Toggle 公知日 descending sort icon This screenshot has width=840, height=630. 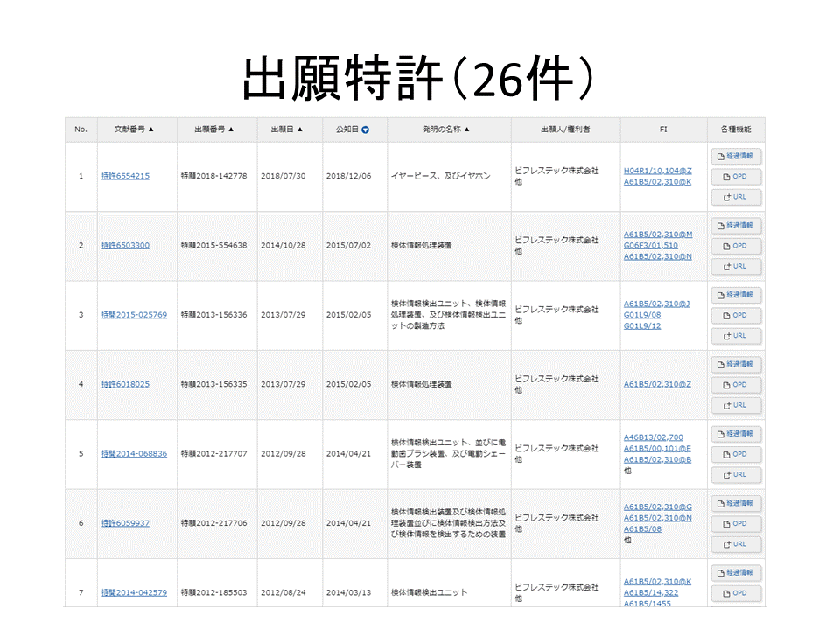[365, 129]
